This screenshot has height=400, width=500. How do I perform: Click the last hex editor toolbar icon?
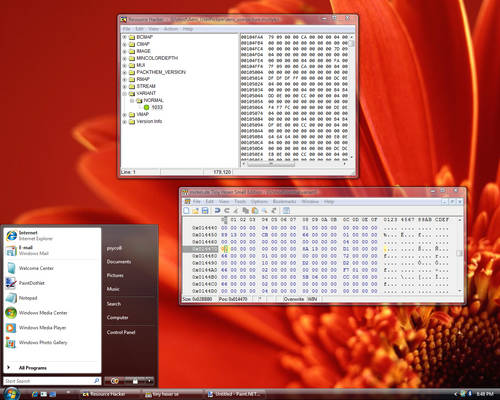(286, 210)
